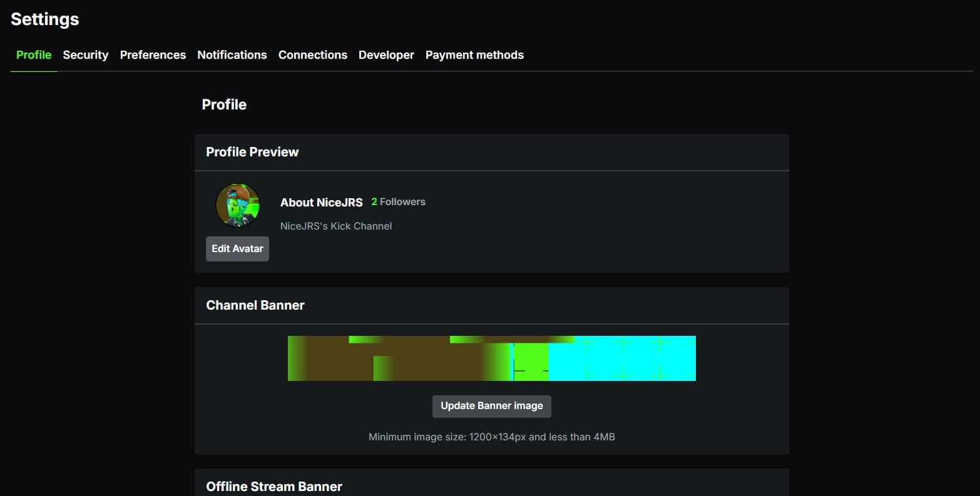The image size is (980, 496).
Task: Open the Developer tab
Action: pyautogui.click(x=386, y=55)
